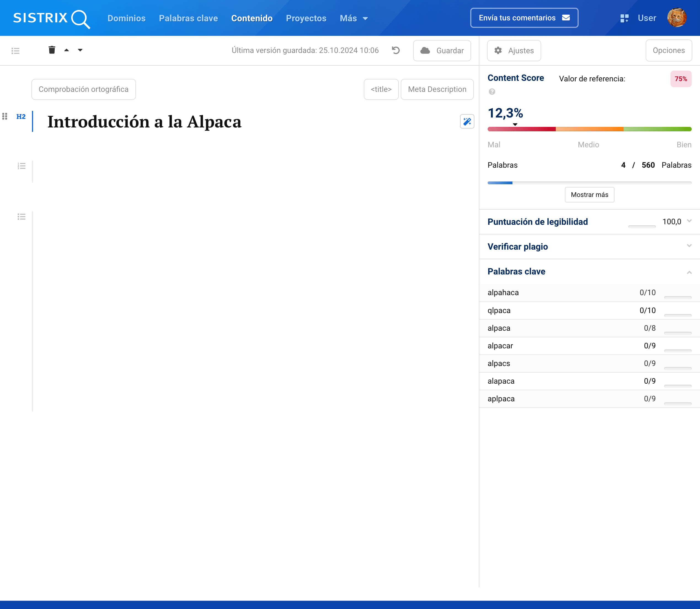700x609 pixels.
Task: Click the AI magic wand icon
Action: 467,121
